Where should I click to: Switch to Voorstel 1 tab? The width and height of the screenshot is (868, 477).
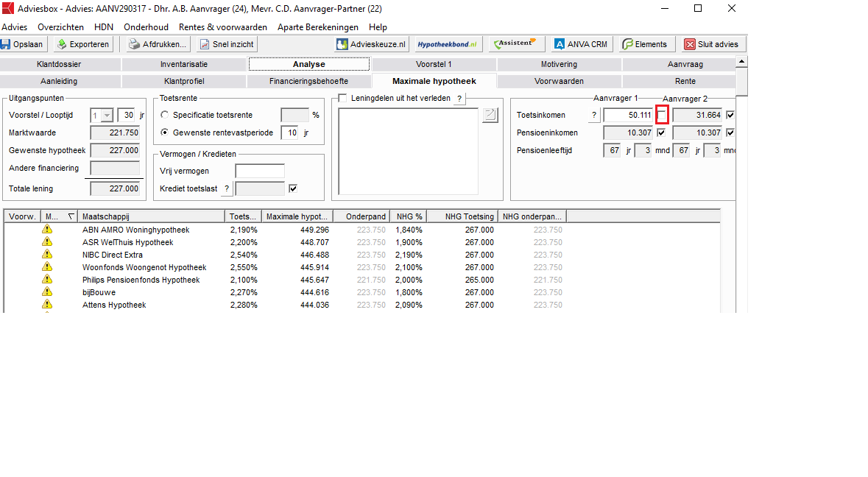(x=434, y=64)
